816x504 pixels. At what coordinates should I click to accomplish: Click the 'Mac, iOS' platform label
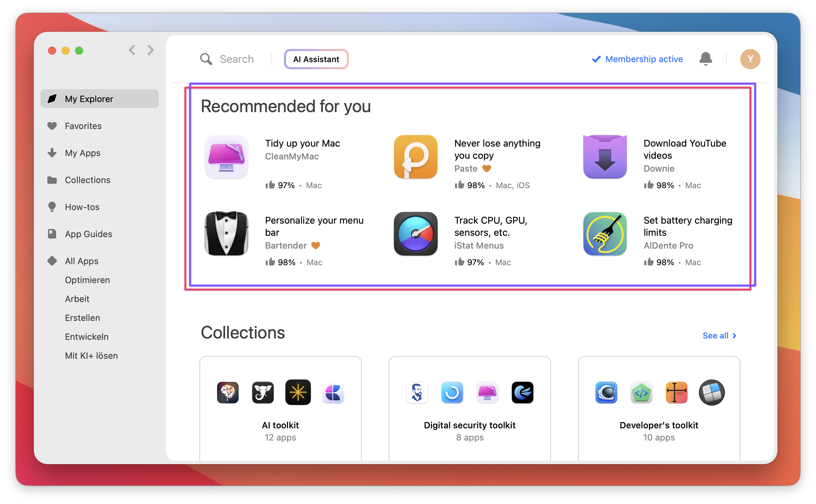pos(513,185)
